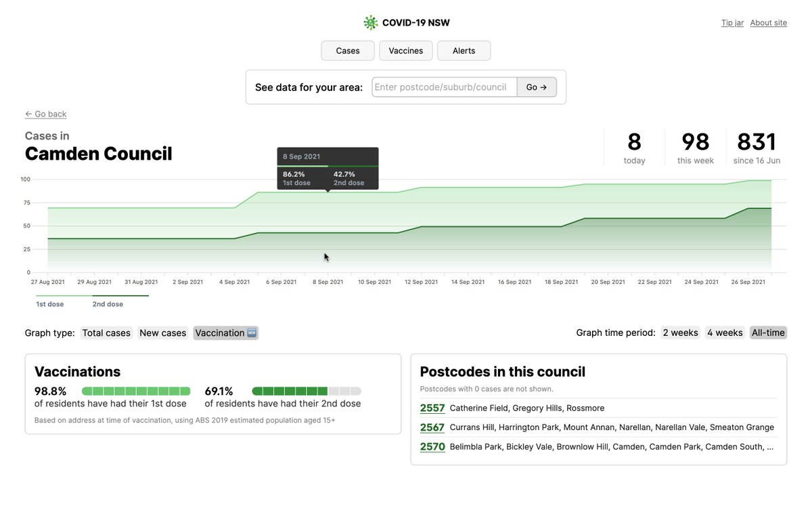Click the '831 since 16 Jun' counter
The width and height of the screenshot is (812, 508).
click(757, 147)
